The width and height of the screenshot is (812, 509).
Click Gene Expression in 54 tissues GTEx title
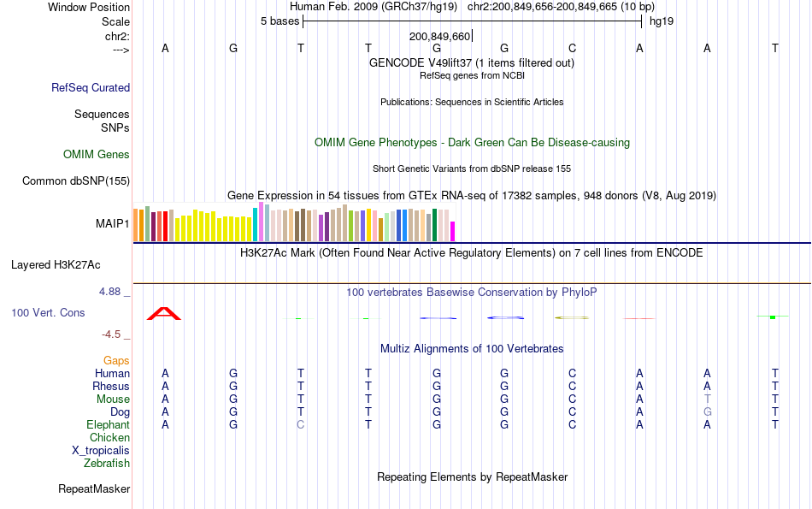pos(472,195)
